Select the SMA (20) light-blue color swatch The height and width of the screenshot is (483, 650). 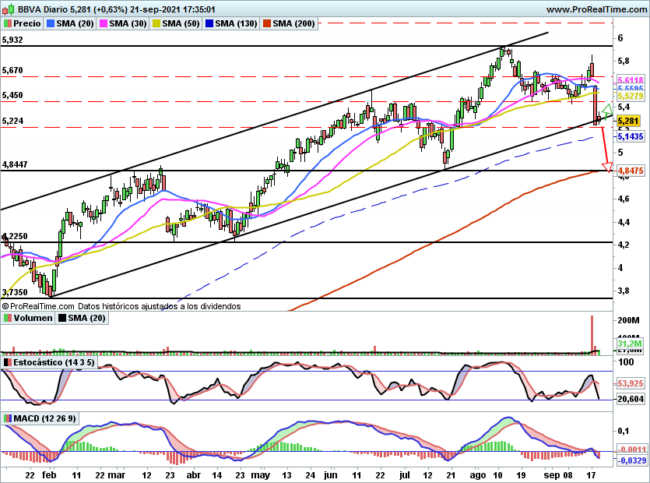click(51, 24)
